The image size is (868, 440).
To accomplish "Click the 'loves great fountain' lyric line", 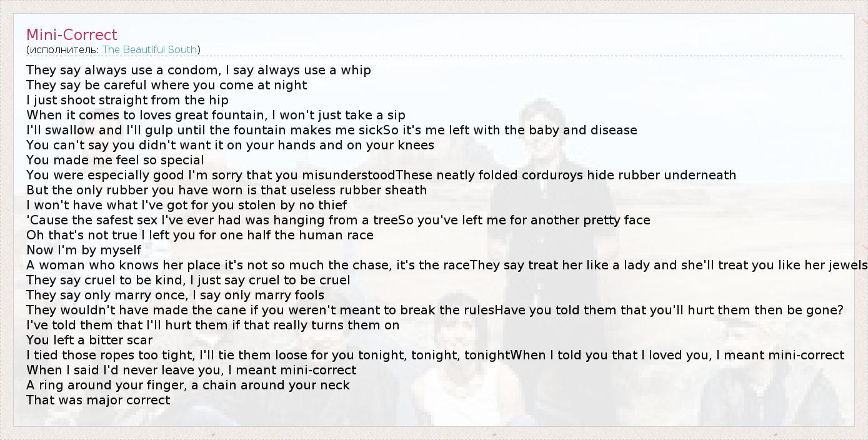I will pyautogui.click(x=216, y=115).
